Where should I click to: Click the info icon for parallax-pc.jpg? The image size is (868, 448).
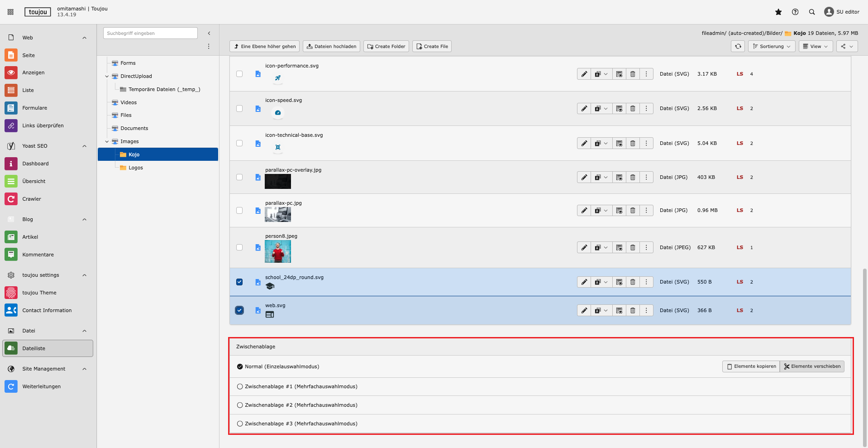(619, 211)
